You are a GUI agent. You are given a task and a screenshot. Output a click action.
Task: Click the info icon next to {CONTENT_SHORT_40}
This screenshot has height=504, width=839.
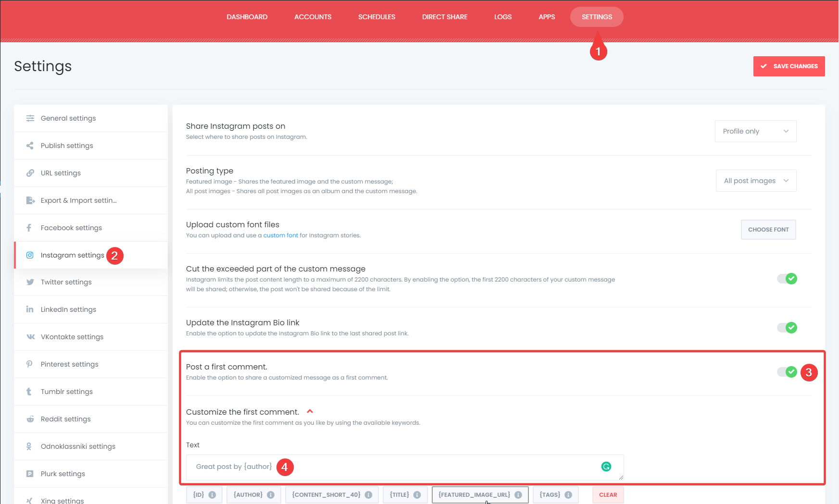tap(368, 495)
